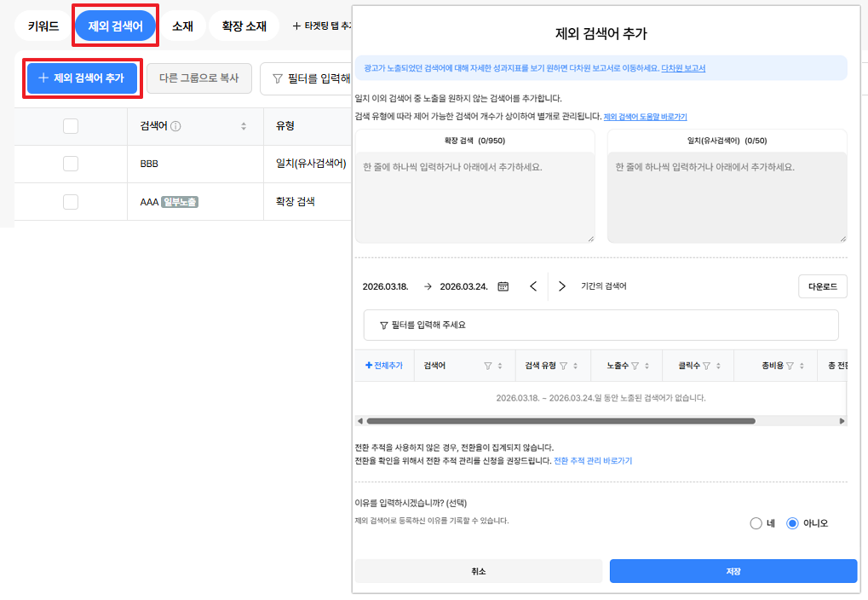Select the 아니오 radio button
This screenshot has height=600, width=868.
coord(793,523)
